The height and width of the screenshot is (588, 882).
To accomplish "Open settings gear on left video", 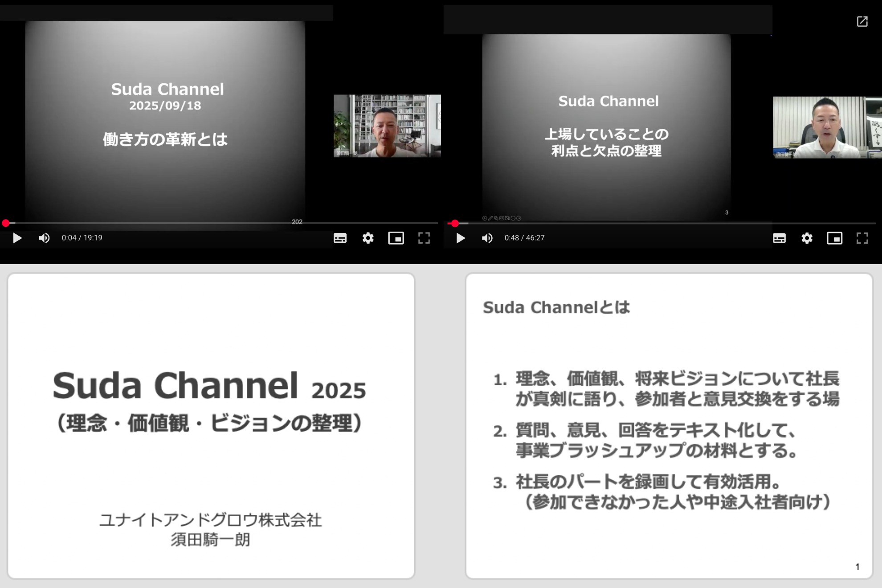I will click(x=368, y=238).
